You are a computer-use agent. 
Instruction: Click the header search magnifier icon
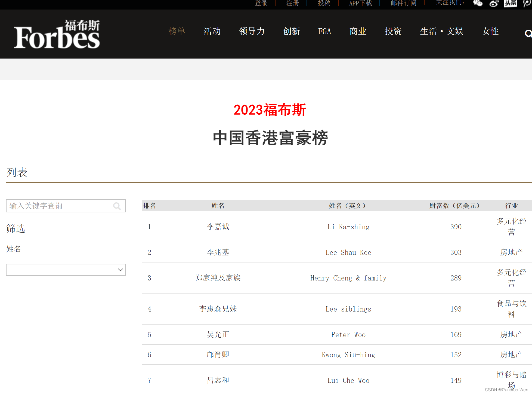click(x=528, y=34)
